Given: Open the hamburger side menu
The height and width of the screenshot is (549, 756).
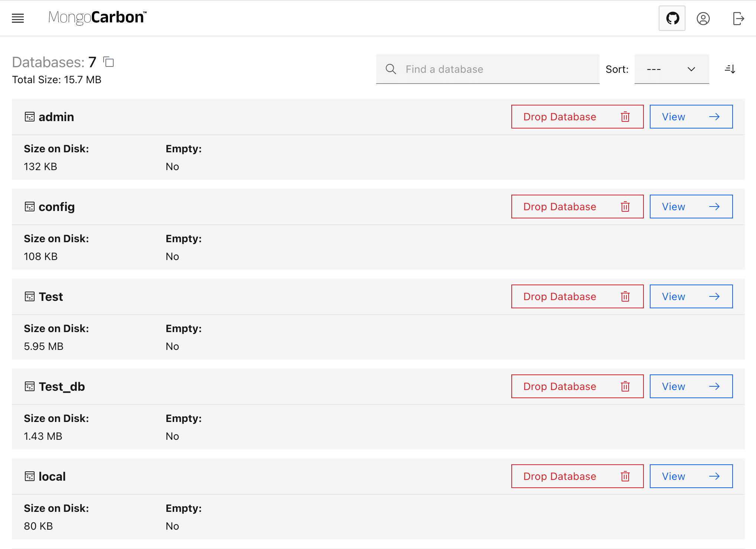Looking at the screenshot, I should [x=18, y=18].
